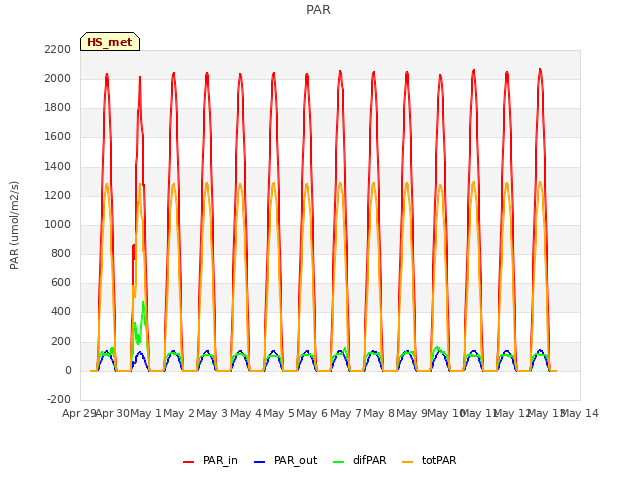Click the 800 y-axis tick label
Image resolution: width=640 pixels, height=480 pixels.
(61, 253)
